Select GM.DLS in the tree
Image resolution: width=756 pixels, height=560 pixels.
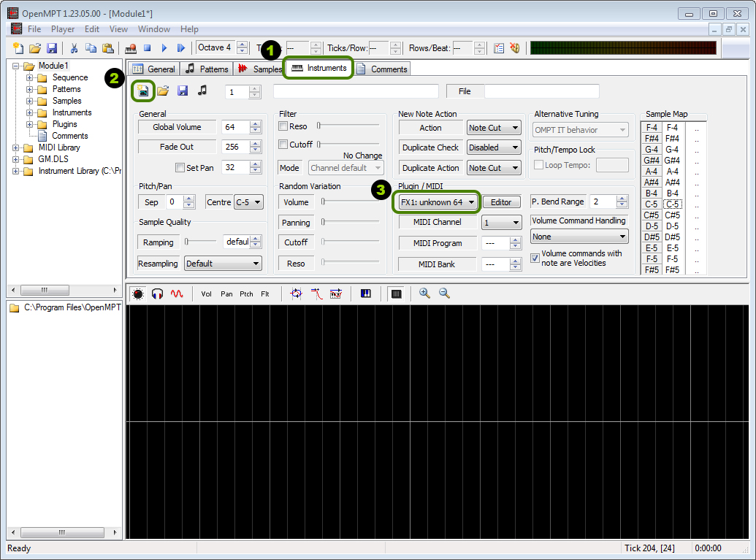click(53, 159)
